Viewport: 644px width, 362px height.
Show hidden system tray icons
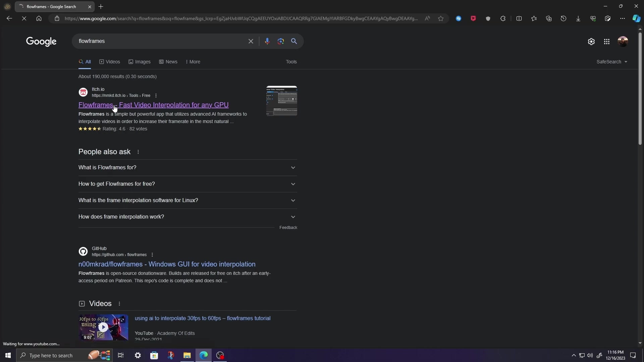click(x=574, y=355)
